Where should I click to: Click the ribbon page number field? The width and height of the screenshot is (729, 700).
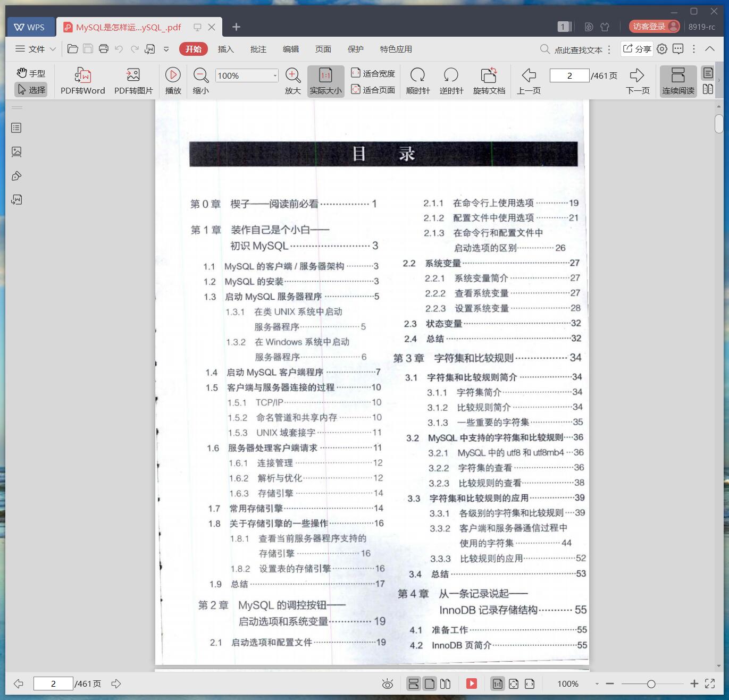point(569,75)
